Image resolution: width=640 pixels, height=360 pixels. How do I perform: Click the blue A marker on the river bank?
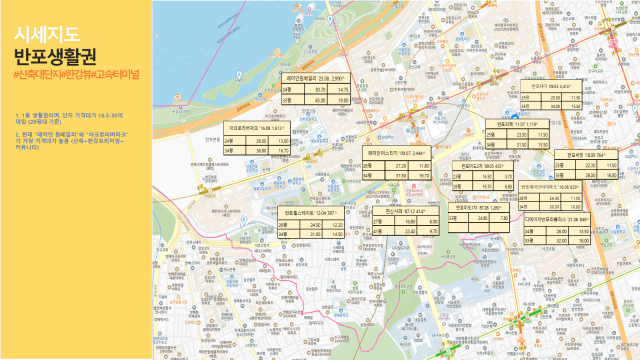point(239,75)
